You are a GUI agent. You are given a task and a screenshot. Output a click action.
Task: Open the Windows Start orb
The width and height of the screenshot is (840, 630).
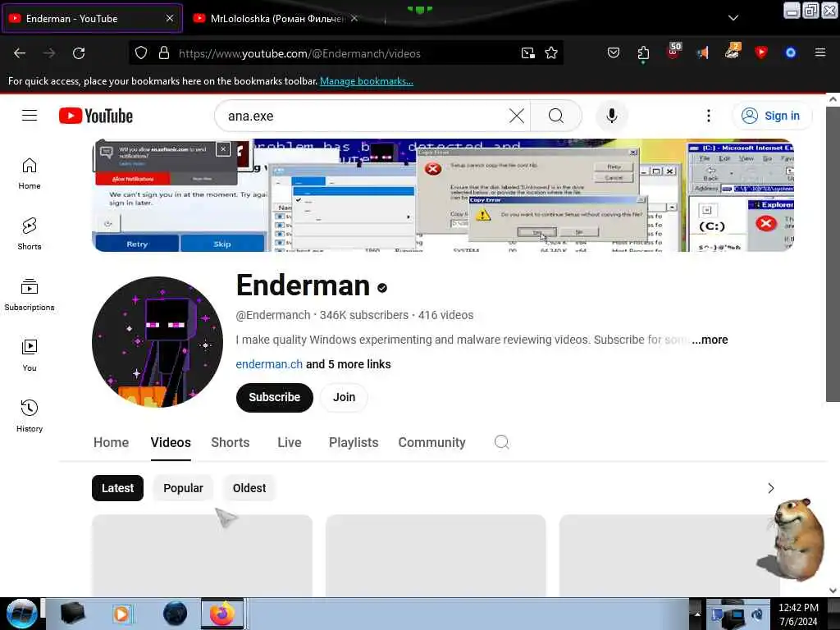point(21,614)
